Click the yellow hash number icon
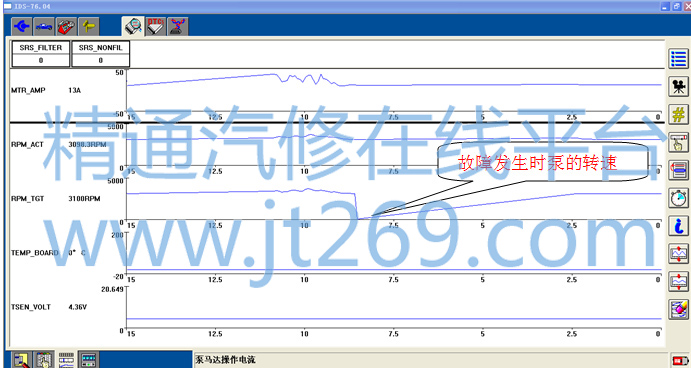Screen dimensions: 691x368 679,114
